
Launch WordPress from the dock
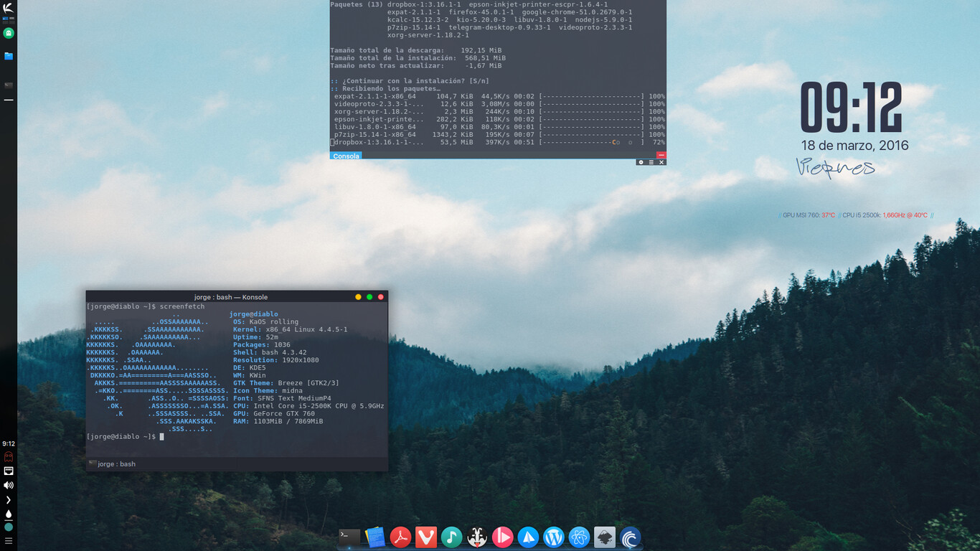coord(554,536)
